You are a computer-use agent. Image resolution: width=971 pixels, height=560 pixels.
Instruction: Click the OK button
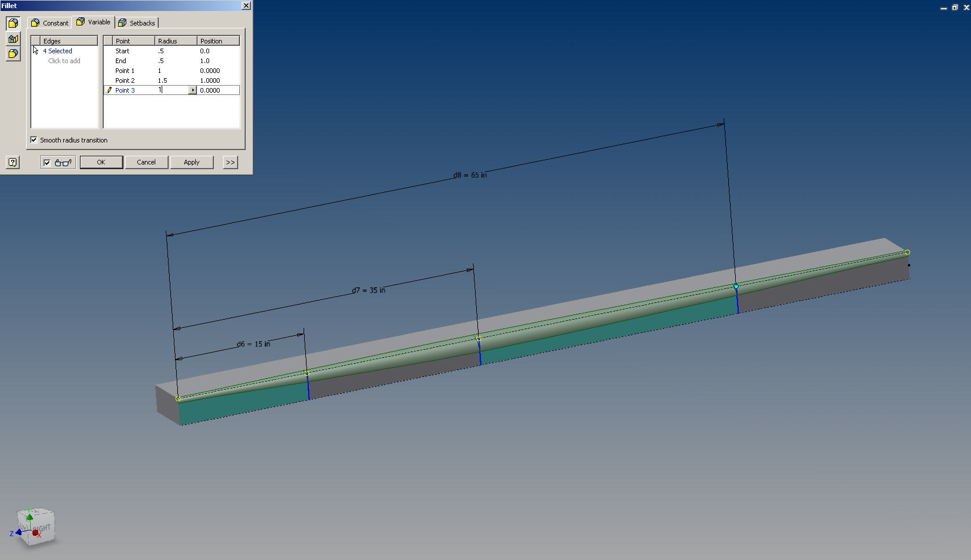101,162
